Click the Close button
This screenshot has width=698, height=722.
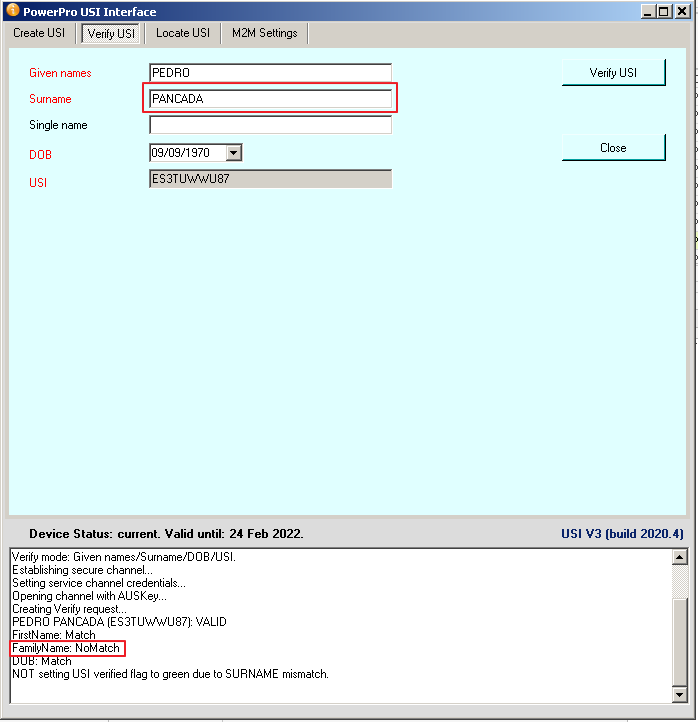613,148
